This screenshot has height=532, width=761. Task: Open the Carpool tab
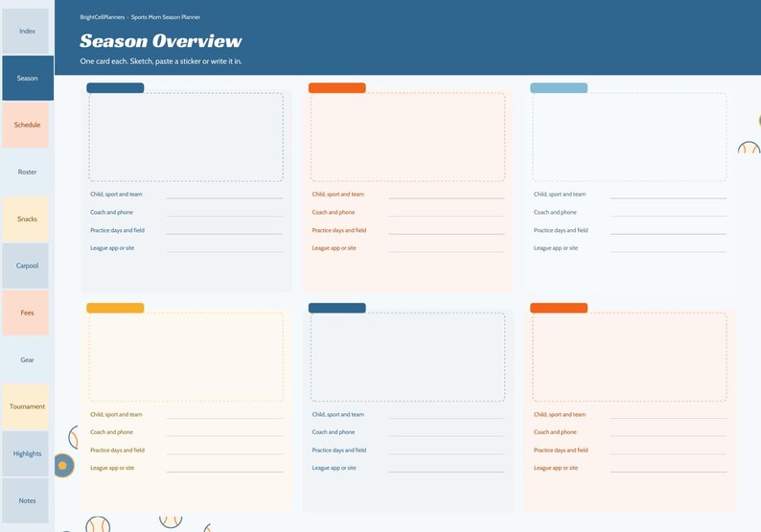click(26, 266)
